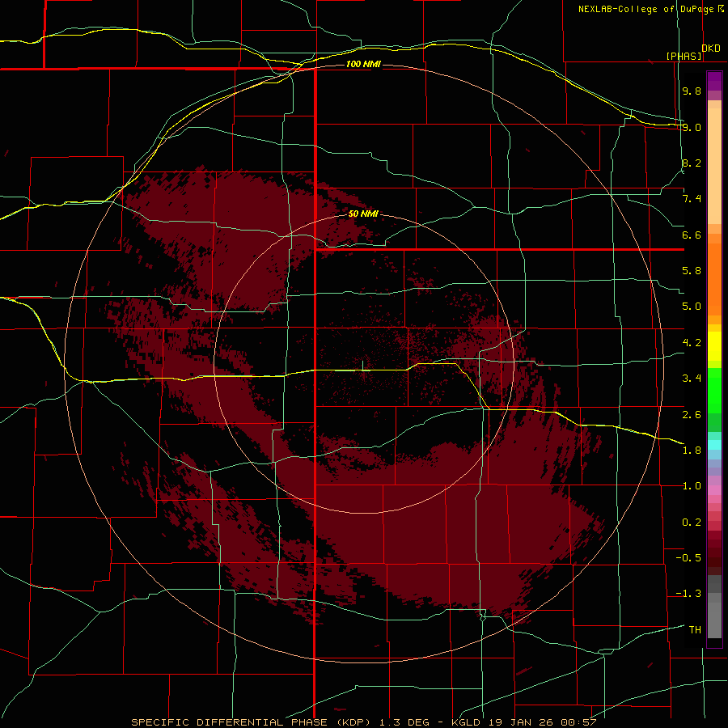Viewport: 728px width, 728px height.
Task: Click the NEXLAB-College of DuPage label
Action: click(x=645, y=9)
